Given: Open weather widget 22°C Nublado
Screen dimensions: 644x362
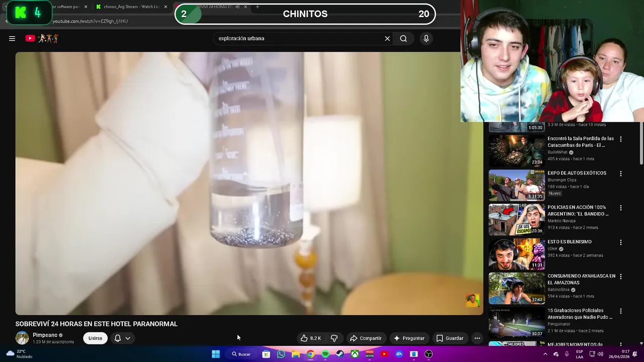Looking at the screenshot, I should [19, 354].
